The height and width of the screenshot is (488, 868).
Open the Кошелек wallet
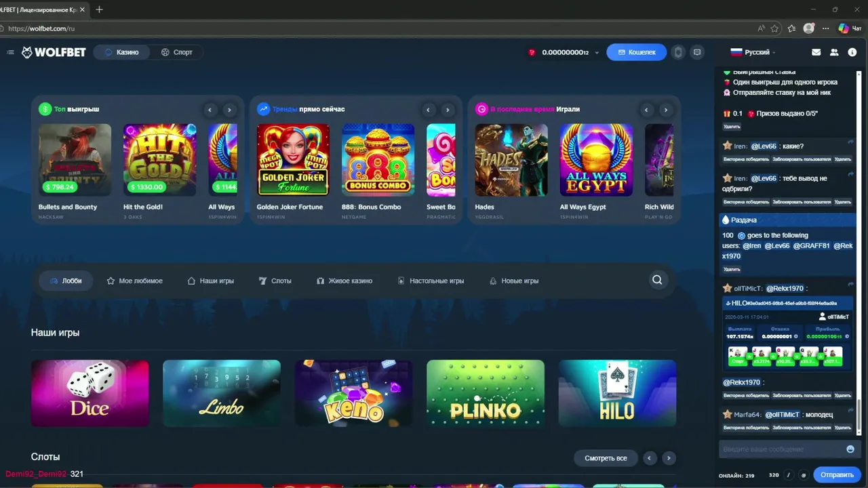[636, 52]
